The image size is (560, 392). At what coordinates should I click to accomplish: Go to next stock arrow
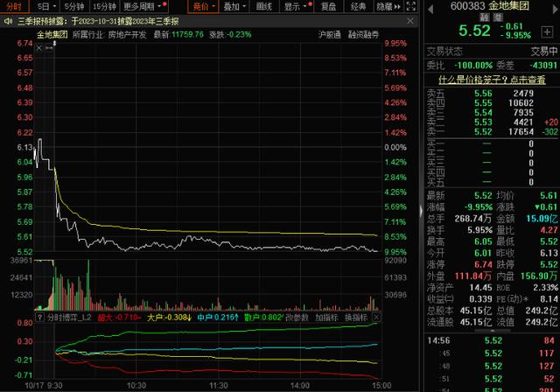point(556,9)
